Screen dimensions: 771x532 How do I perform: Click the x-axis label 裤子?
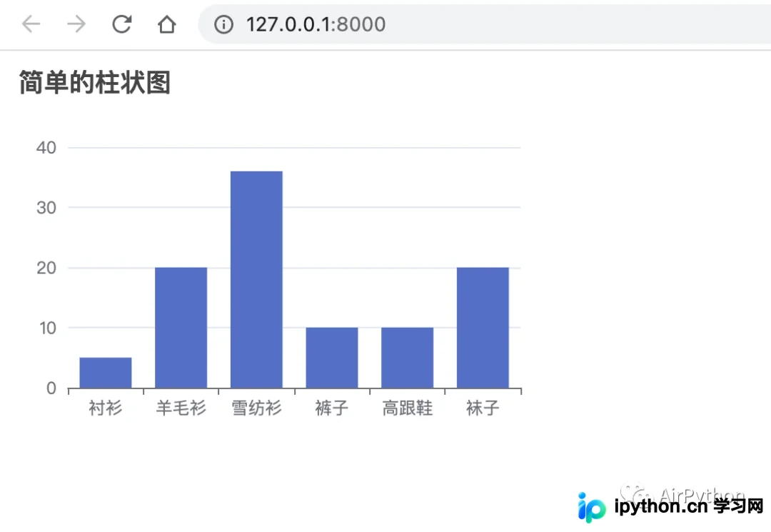pos(332,408)
